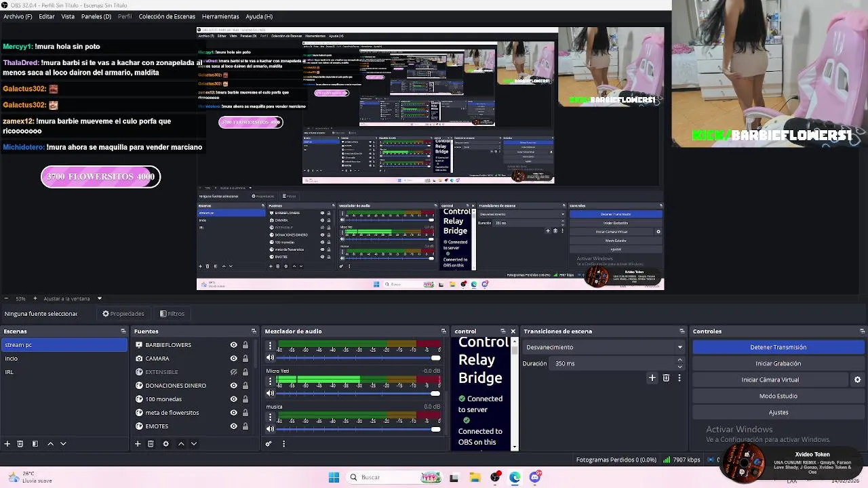868x488 pixels.
Task: Open File Explorer in the taskbar
Action: coord(475,477)
